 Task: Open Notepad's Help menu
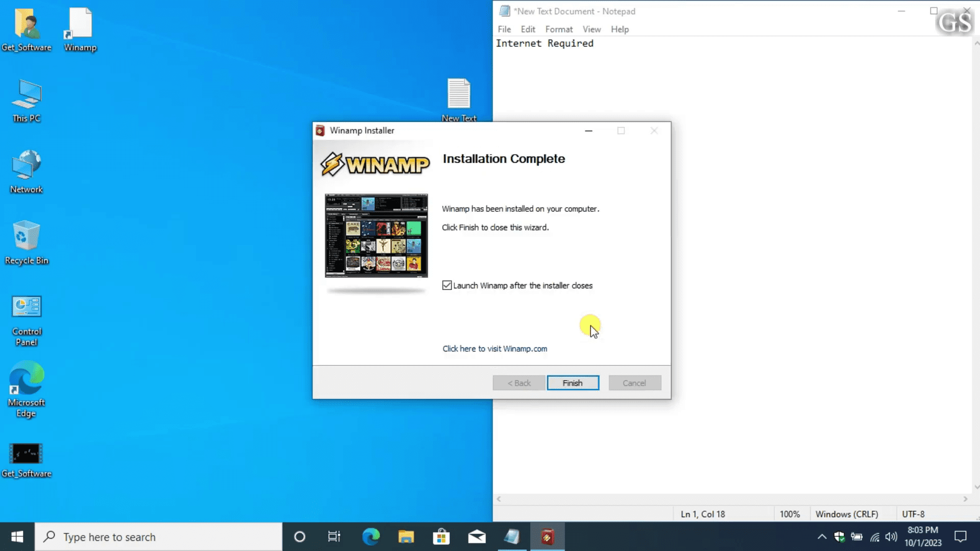click(x=620, y=29)
